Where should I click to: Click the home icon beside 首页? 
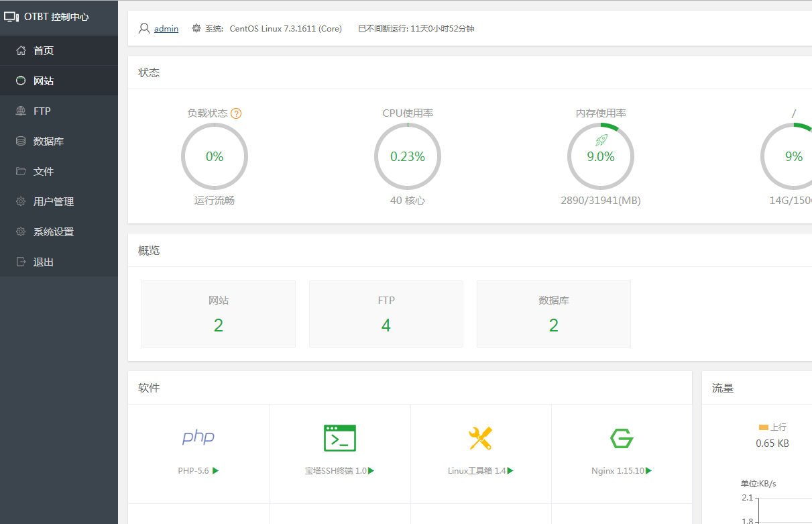tap(21, 50)
